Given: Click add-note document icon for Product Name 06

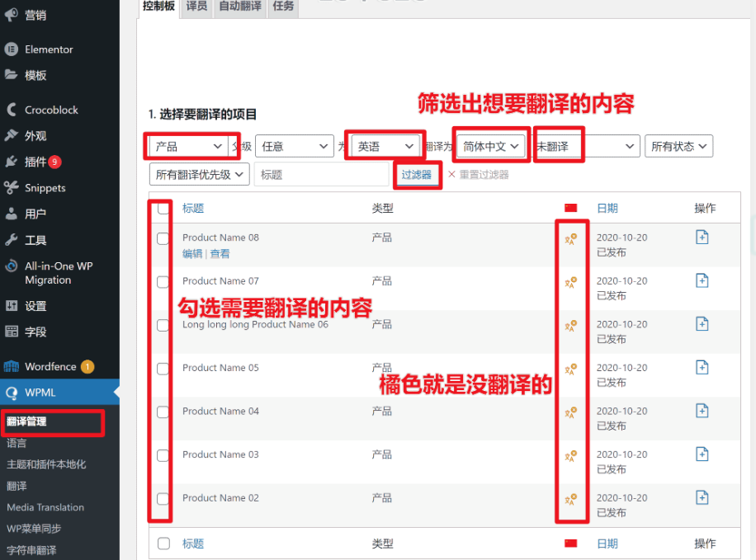Looking at the screenshot, I should [702, 324].
